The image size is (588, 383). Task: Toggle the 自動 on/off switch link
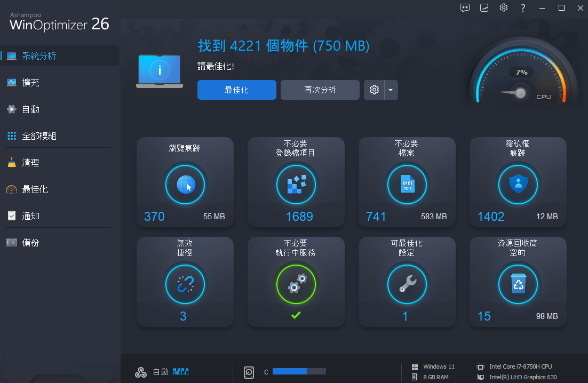181,372
